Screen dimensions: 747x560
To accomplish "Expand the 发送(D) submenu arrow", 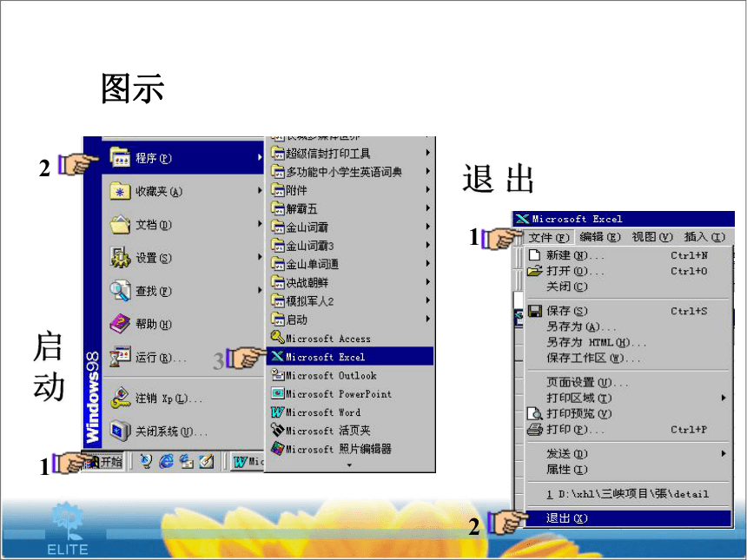I will click(x=724, y=453).
